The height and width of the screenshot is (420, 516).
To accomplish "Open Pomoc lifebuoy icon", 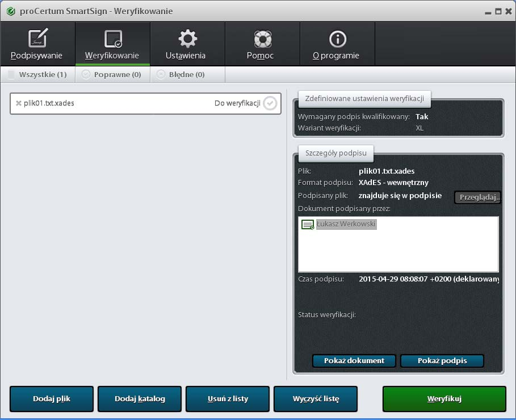I will (263, 39).
